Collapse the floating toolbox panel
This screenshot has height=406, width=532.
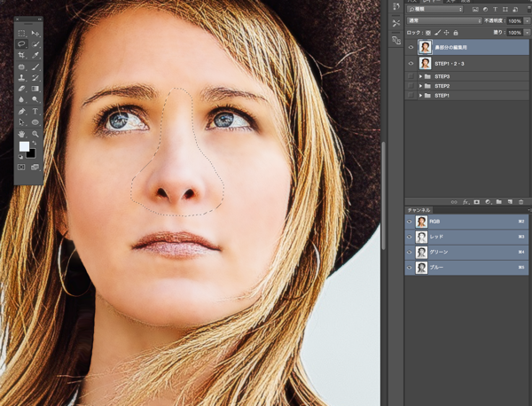click(x=40, y=19)
